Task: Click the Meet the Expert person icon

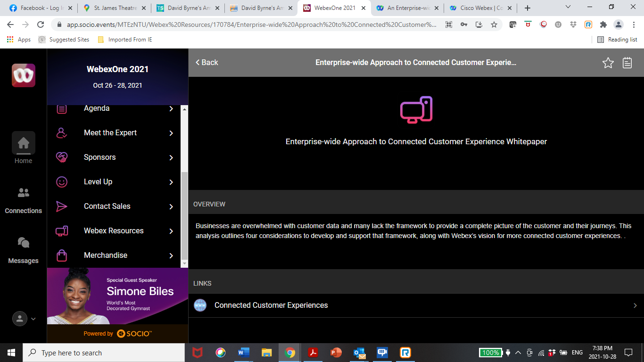Action: click(x=62, y=133)
